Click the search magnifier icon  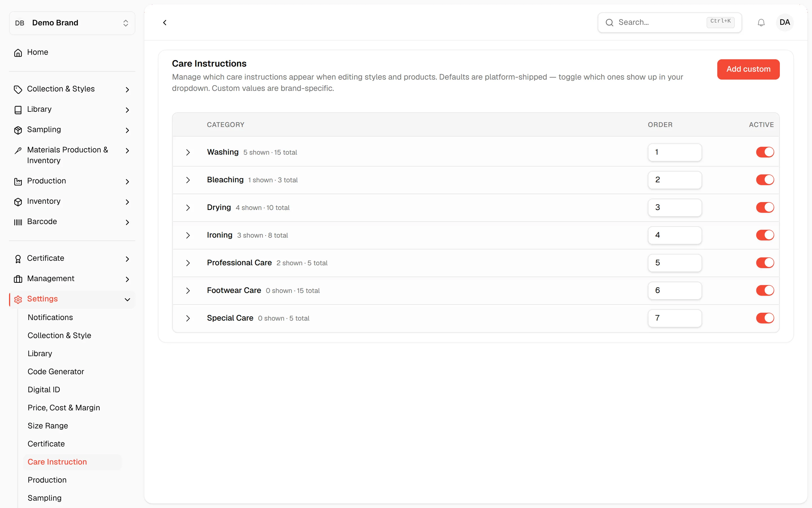[x=609, y=23]
